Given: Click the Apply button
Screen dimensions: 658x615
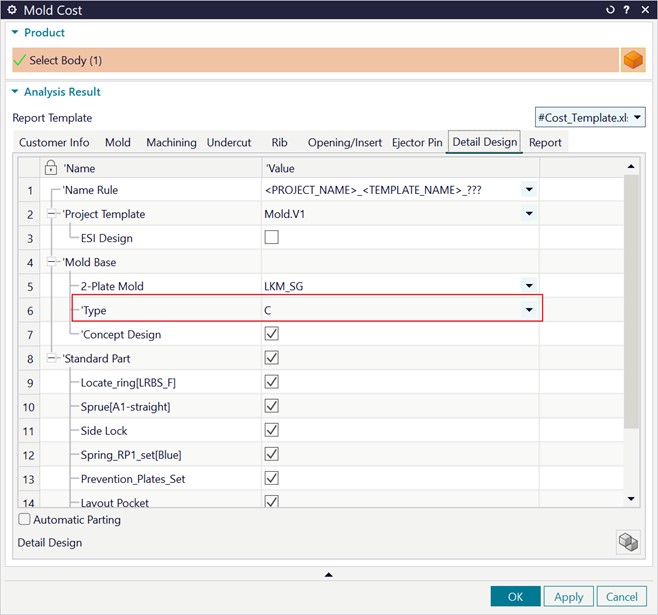Looking at the screenshot, I should (x=569, y=596).
